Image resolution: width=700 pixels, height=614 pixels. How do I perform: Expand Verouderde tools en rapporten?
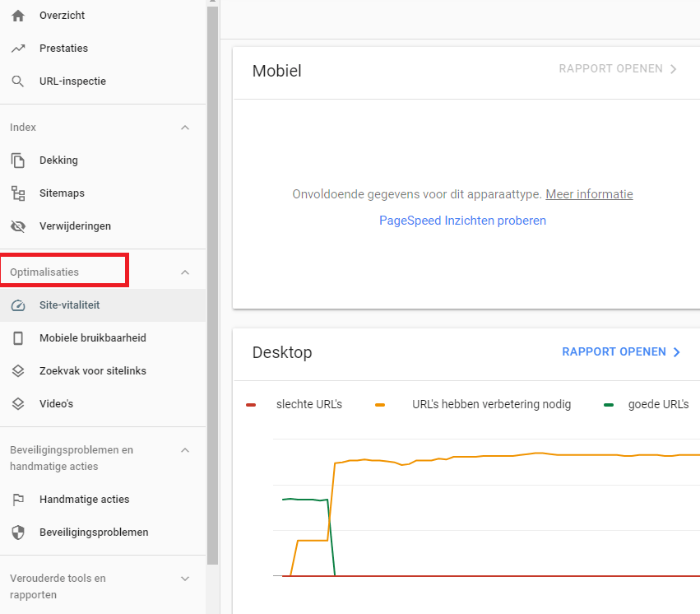pos(185,578)
